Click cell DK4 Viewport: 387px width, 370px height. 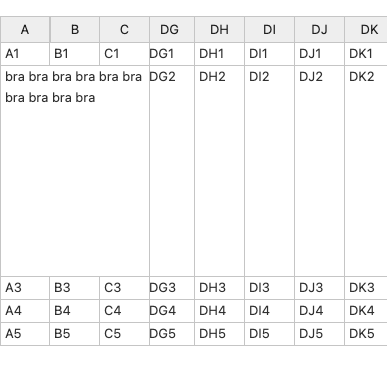tap(366, 311)
